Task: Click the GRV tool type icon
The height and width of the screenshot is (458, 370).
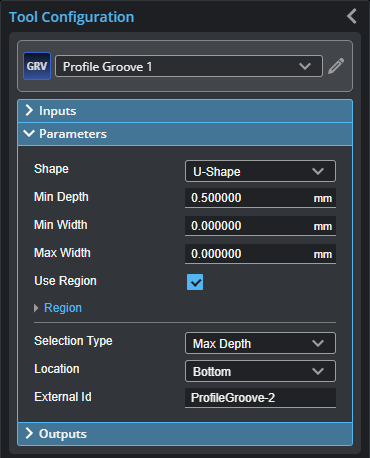Action: pyautogui.click(x=37, y=66)
